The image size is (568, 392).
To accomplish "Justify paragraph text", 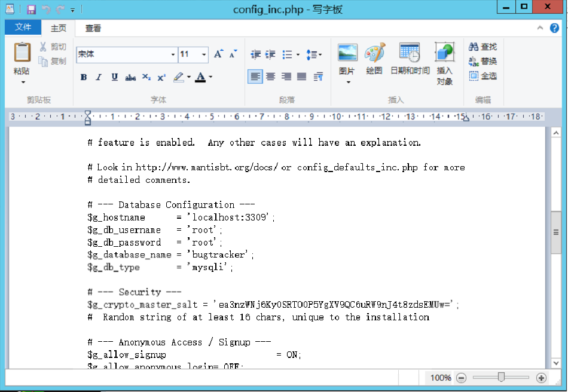I will pyautogui.click(x=302, y=76).
